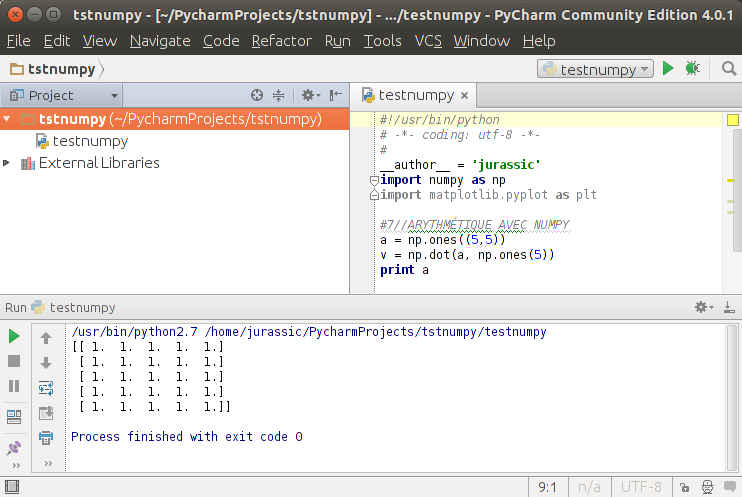Screen dimensions: 742x497
Task: Place cursor on 'print a' line
Action: click(x=404, y=270)
